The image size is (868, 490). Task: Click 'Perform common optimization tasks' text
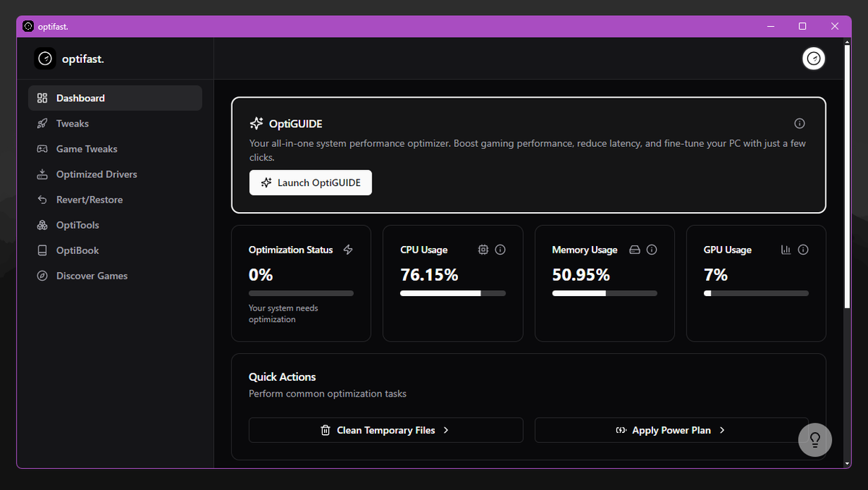[328, 394]
